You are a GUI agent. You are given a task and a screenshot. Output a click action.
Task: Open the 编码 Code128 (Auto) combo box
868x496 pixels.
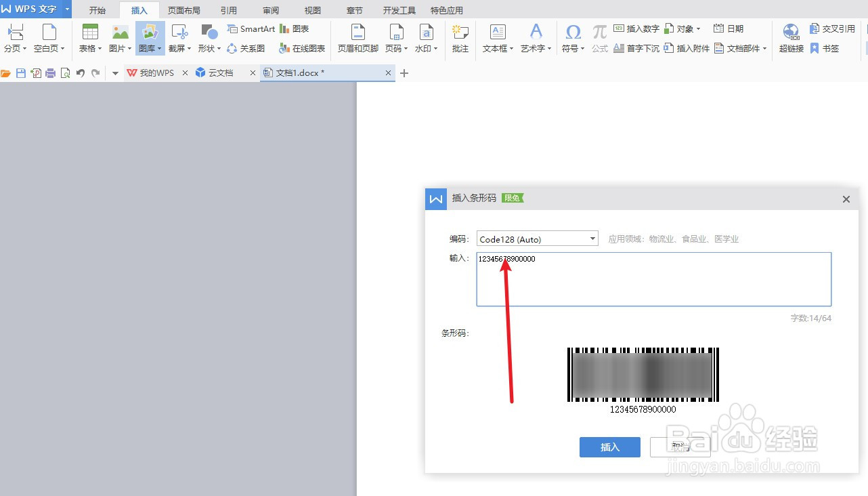pyautogui.click(x=537, y=239)
